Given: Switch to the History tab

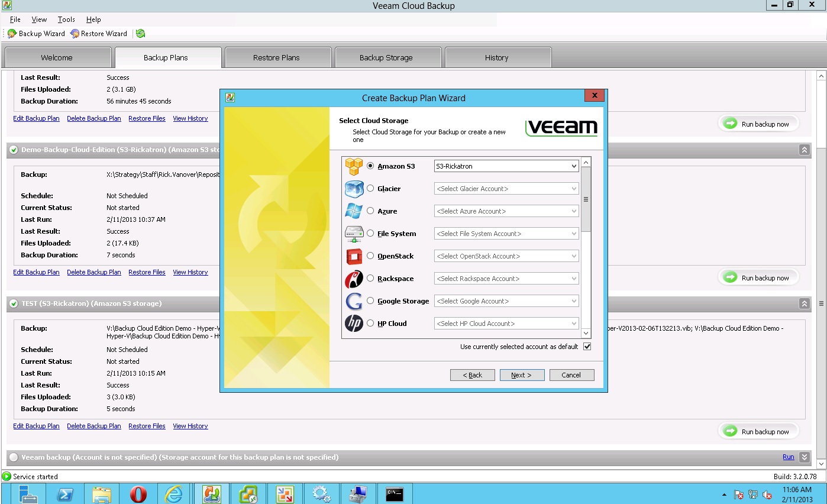Looking at the screenshot, I should point(497,58).
